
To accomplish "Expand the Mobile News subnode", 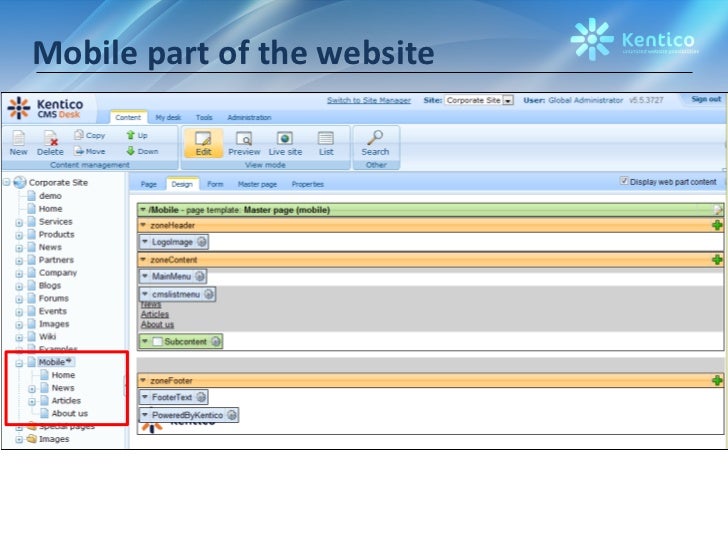I will pyautogui.click(x=32, y=389).
